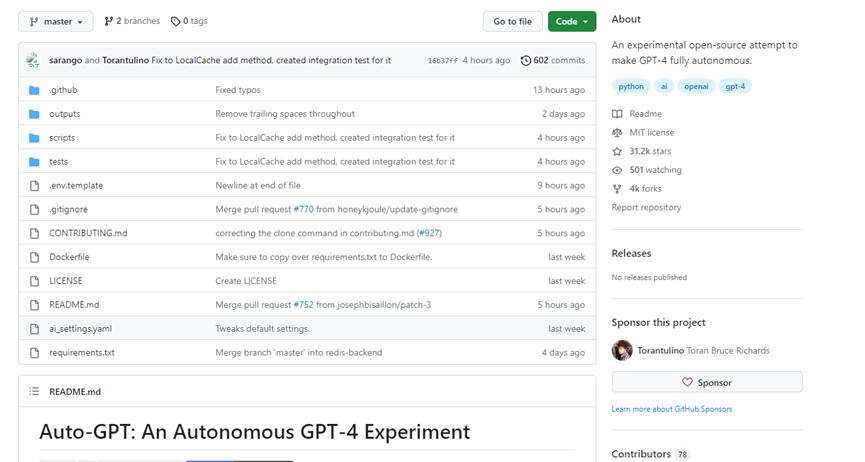865x462 pixels.
Task: Click the stars icon in About
Action: [617, 151]
